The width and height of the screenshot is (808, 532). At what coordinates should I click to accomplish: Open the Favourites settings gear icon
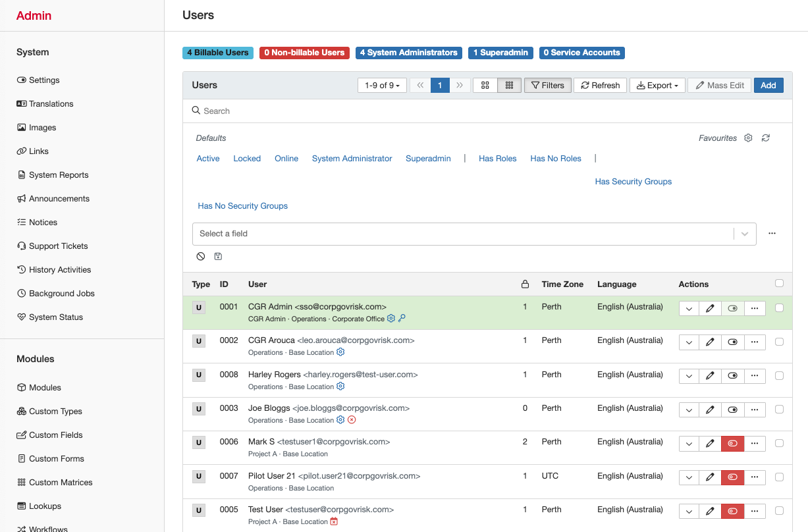coord(748,138)
